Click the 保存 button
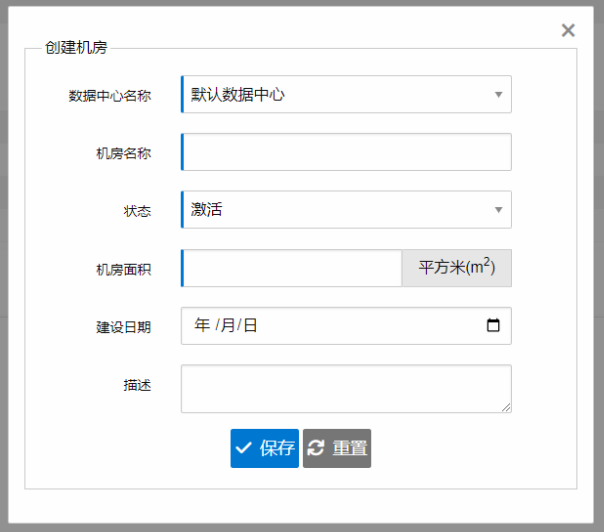 (265, 448)
